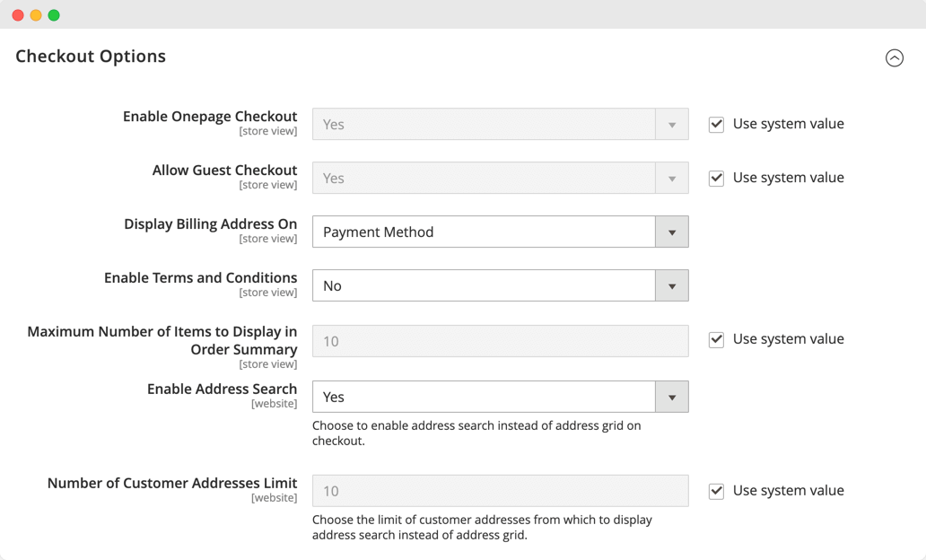Close the window with the red button
Viewport: 926px width, 560px height.
tap(18, 15)
